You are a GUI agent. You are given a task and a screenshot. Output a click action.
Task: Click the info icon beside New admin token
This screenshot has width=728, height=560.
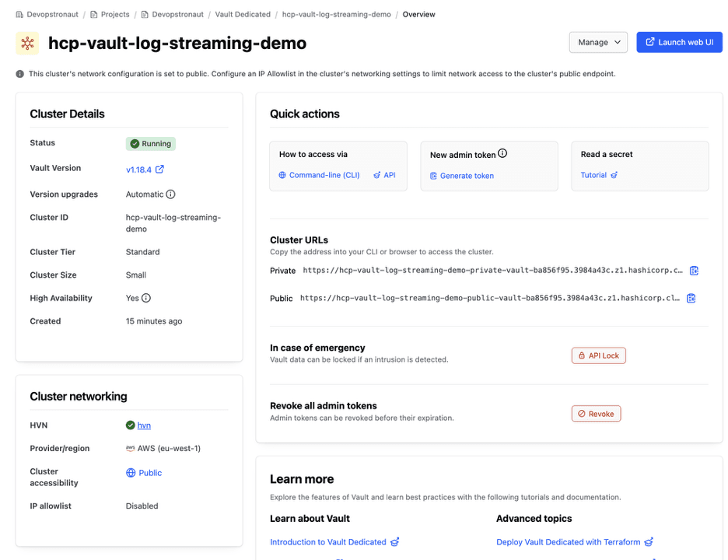click(502, 154)
